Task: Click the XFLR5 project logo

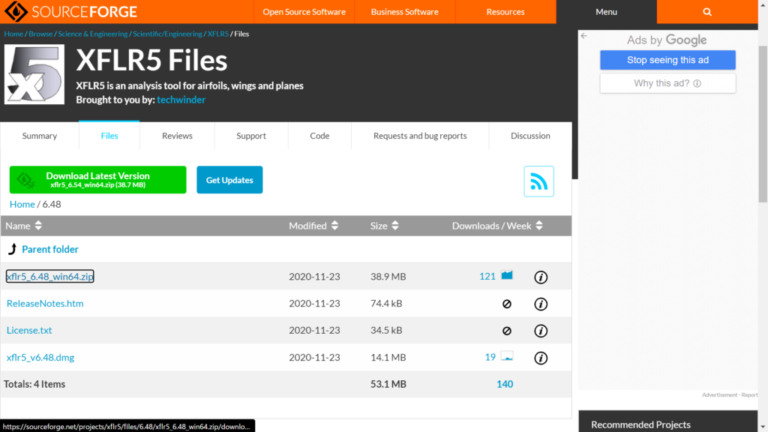Action: (x=35, y=75)
